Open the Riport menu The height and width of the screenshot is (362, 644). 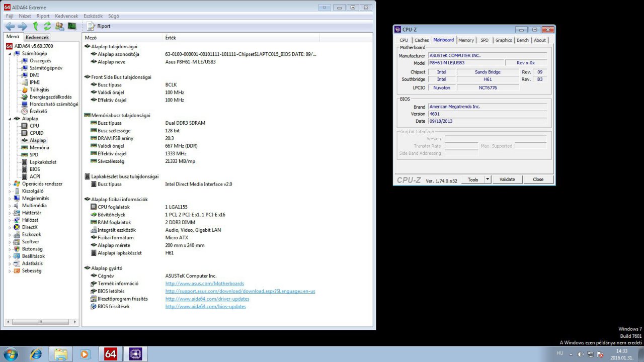pos(43,16)
